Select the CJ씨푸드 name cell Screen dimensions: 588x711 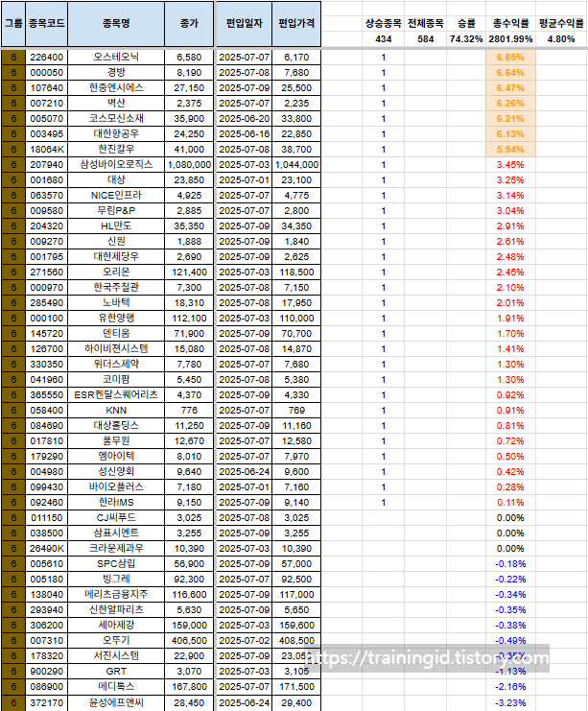(x=116, y=518)
